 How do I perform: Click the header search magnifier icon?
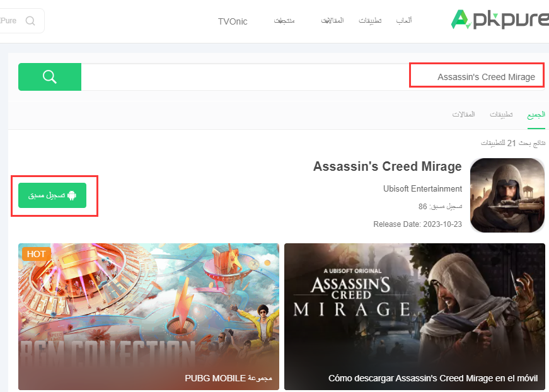[x=30, y=21]
